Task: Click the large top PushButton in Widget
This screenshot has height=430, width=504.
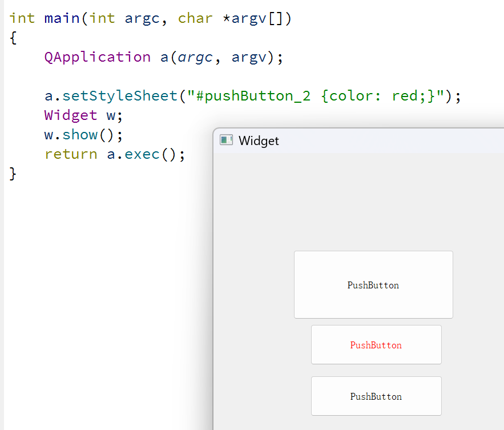Action: pos(373,285)
